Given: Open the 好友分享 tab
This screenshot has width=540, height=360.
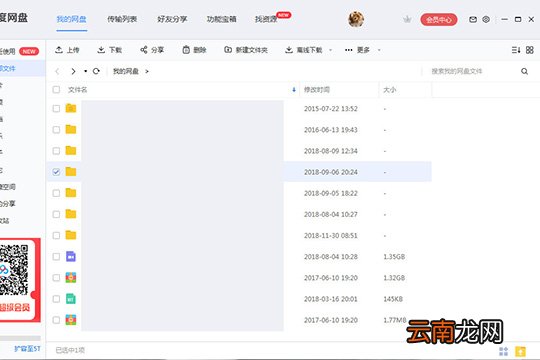Looking at the screenshot, I should (x=172, y=19).
